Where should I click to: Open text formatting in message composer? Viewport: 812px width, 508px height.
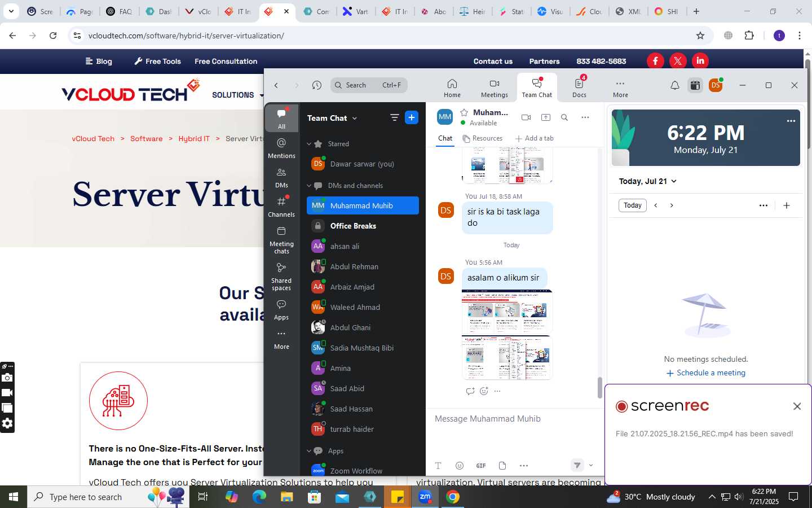click(438, 466)
